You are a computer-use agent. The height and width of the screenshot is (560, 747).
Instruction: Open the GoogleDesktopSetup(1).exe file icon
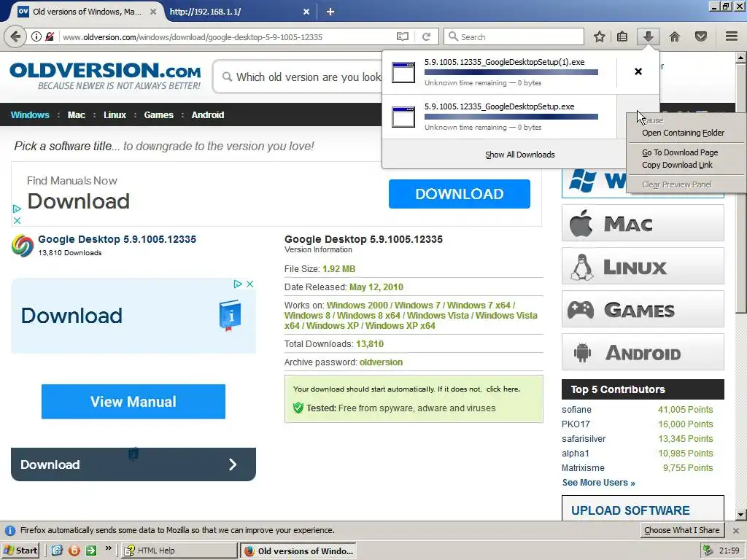point(403,72)
